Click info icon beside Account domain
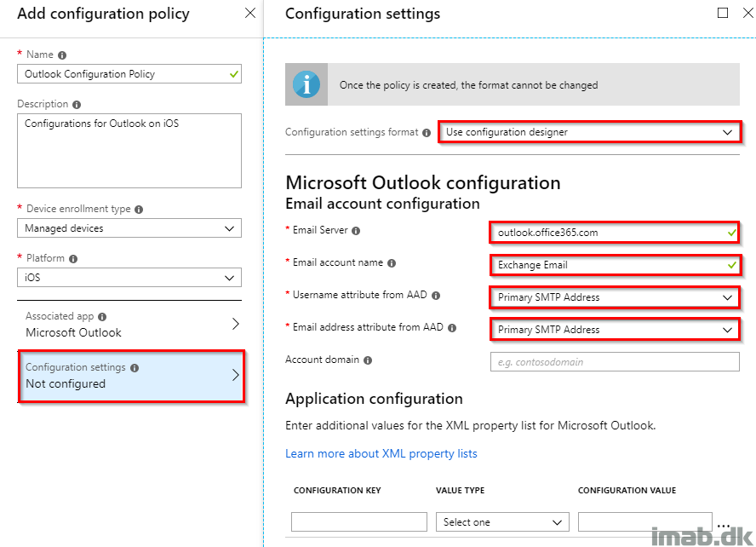This screenshot has width=756, height=547. (x=368, y=360)
